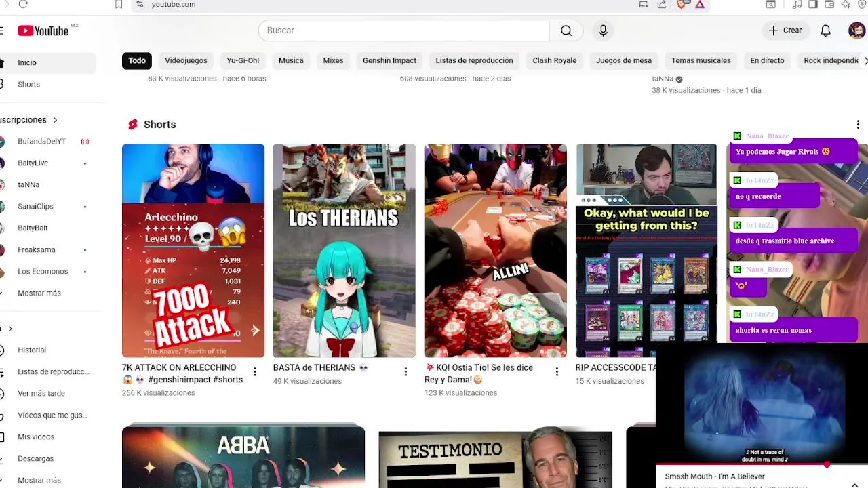Open the notifications bell
Image resolution: width=868 pixels, height=488 pixels.
pyautogui.click(x=825, y=30)
